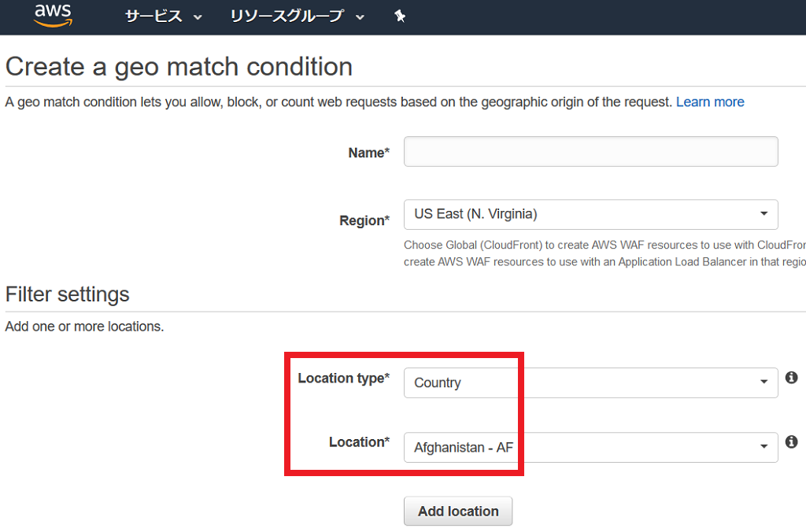Open the Learn more link
Viewport: 806px width, 532px height.
710,102
